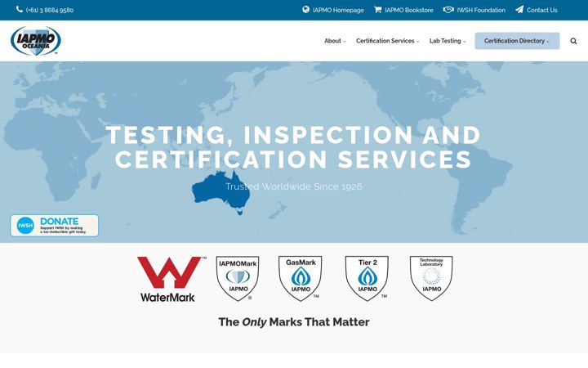Expand the Lab Testing chevron

coord(464,42)
